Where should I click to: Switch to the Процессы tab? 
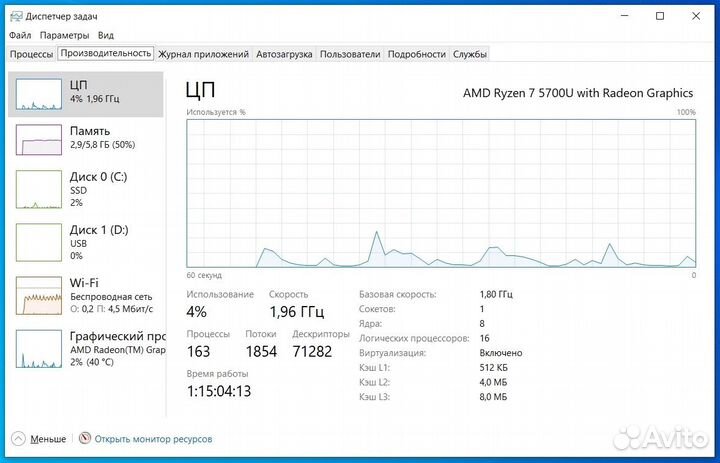coord(32,54)
